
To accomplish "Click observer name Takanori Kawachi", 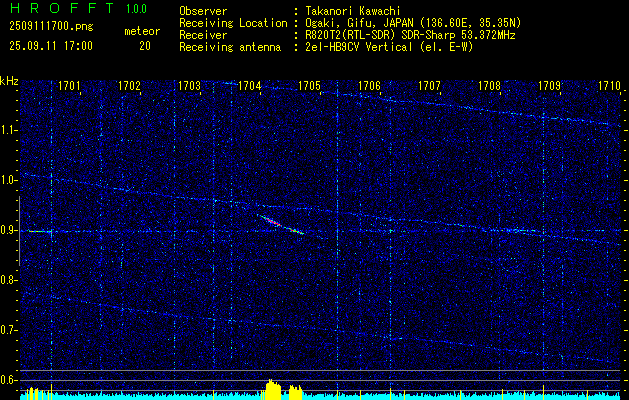I will pos(353,11).
